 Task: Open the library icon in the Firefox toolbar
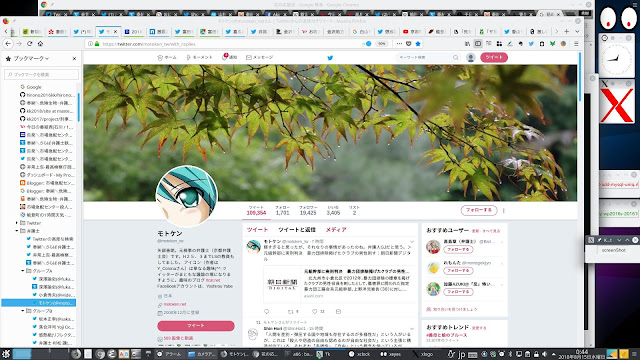[467, 44]
